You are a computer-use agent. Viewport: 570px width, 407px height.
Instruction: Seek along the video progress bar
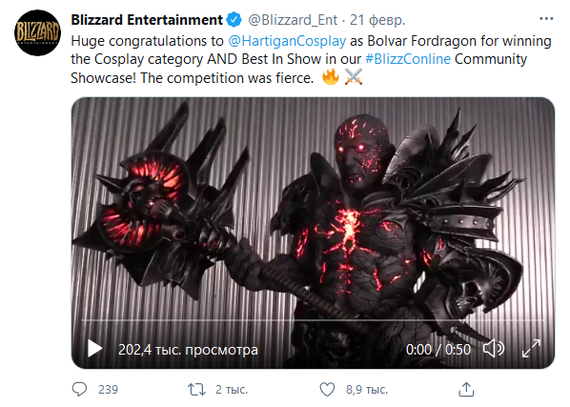click(313, 320)
